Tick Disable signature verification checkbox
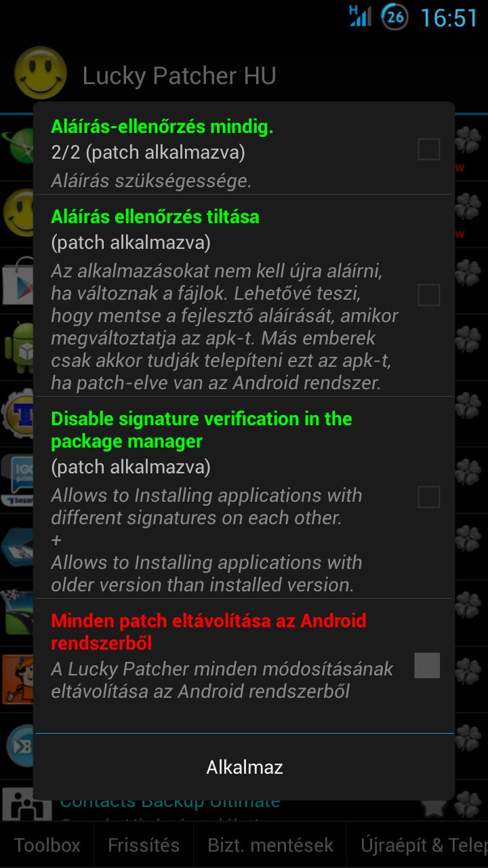This screenshot has width=488, height=868. coord(428,497)
